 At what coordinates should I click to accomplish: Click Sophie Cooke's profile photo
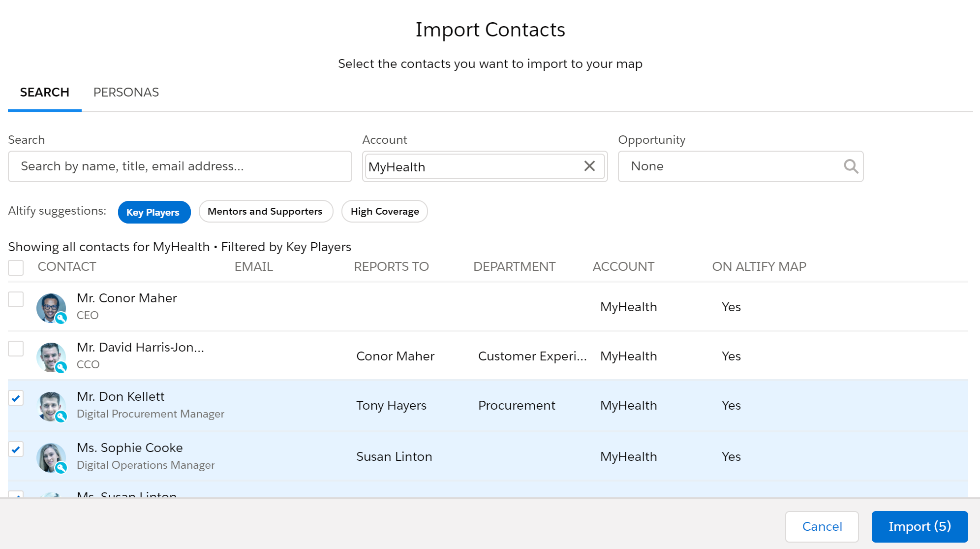[x=51, y=457]
